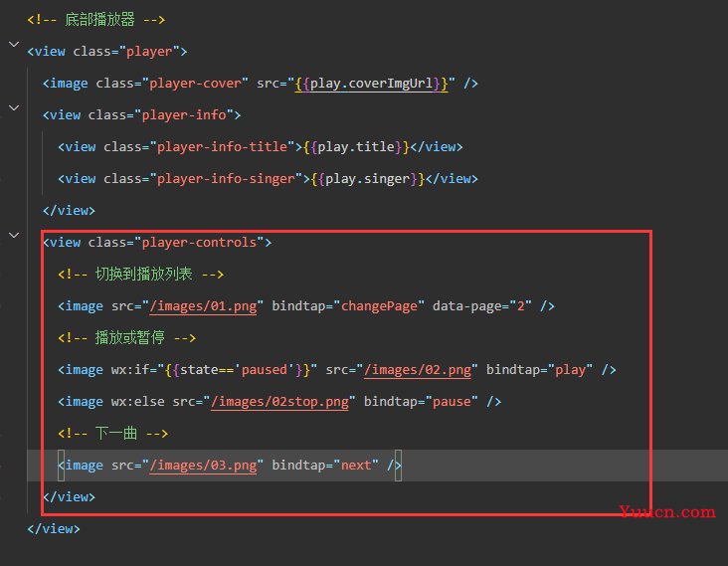The width and height of the screenshot is (728, 566).
Task: Open the /images/01.png path link
Action: pyautogui.click(x=203, y=306)
